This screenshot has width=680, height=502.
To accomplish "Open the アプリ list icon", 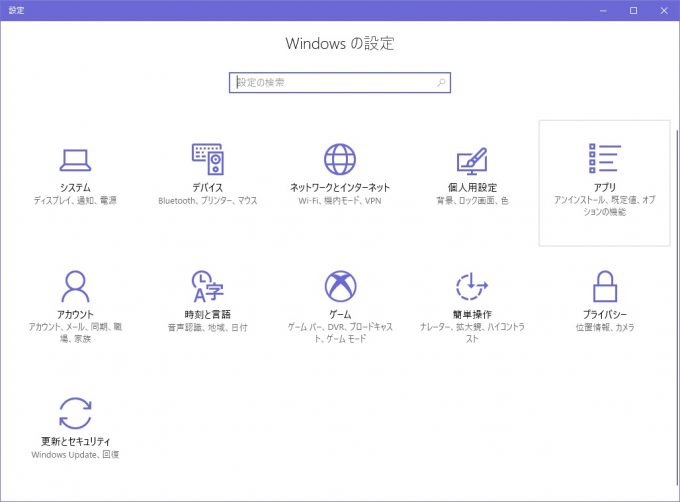I will pos(605,158).
